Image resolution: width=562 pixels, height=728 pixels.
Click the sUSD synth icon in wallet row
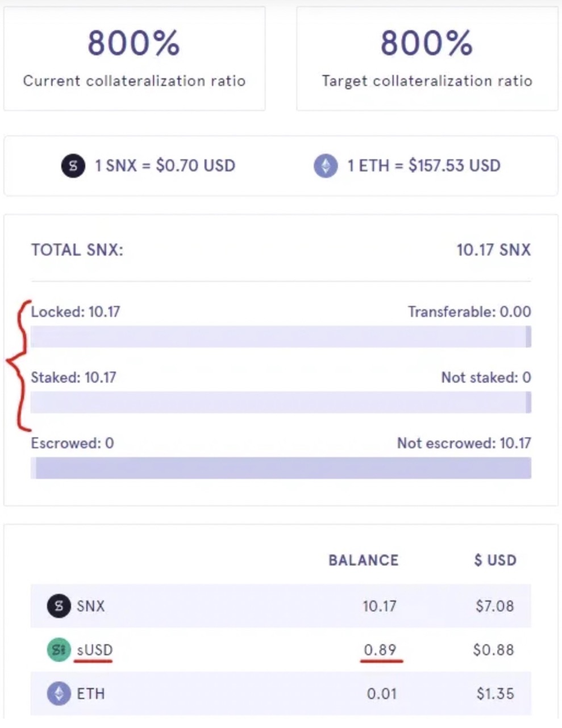pos(57,650)
